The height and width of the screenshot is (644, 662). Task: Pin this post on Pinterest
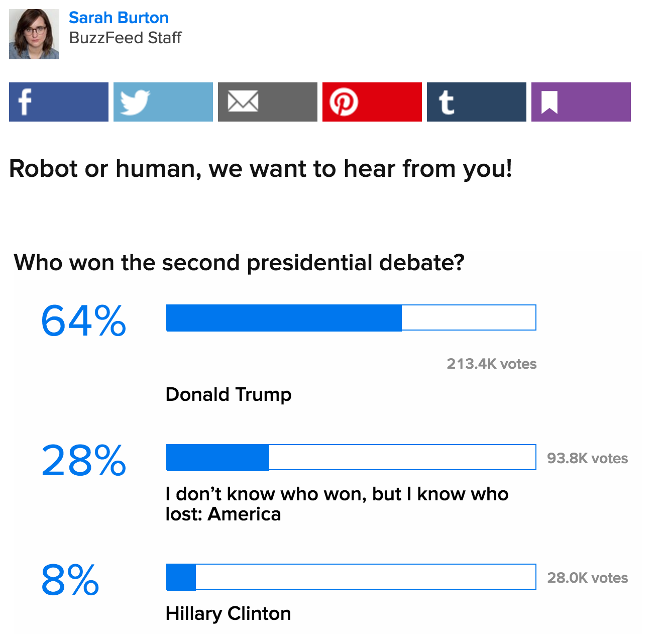[372, 102]
